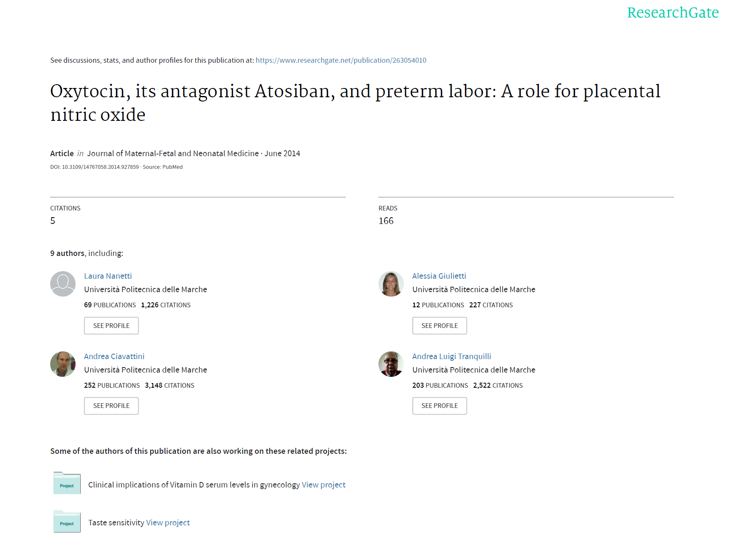The width and height of the screenshot is (756, 546).
Task: Open Laura Nanetti's name link
Action: click(108, 276)
